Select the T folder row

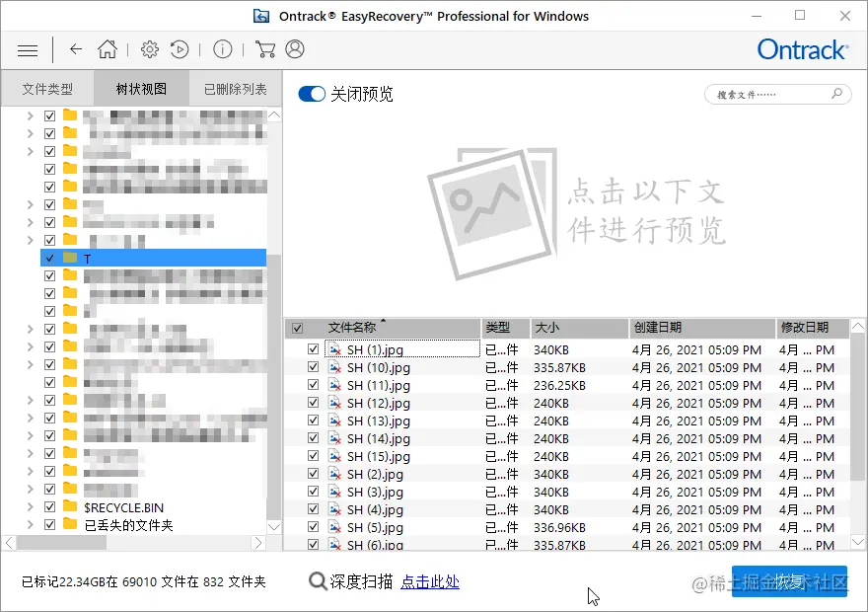[153, 258]
